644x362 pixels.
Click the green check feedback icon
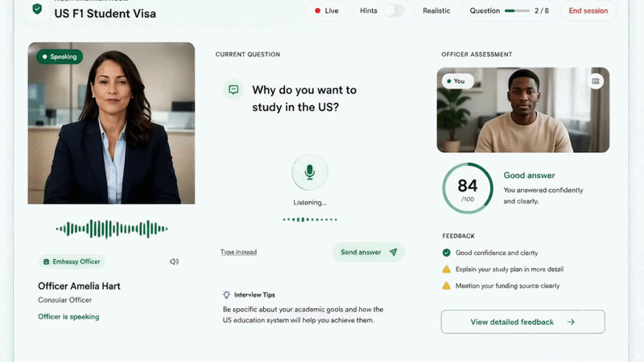click(447, 253)
